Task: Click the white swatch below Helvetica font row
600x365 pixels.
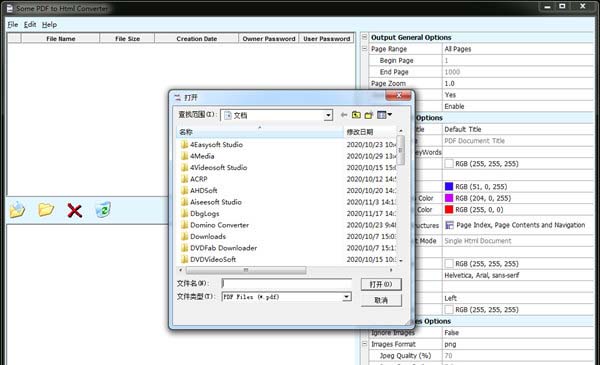Action: (449, 310)
